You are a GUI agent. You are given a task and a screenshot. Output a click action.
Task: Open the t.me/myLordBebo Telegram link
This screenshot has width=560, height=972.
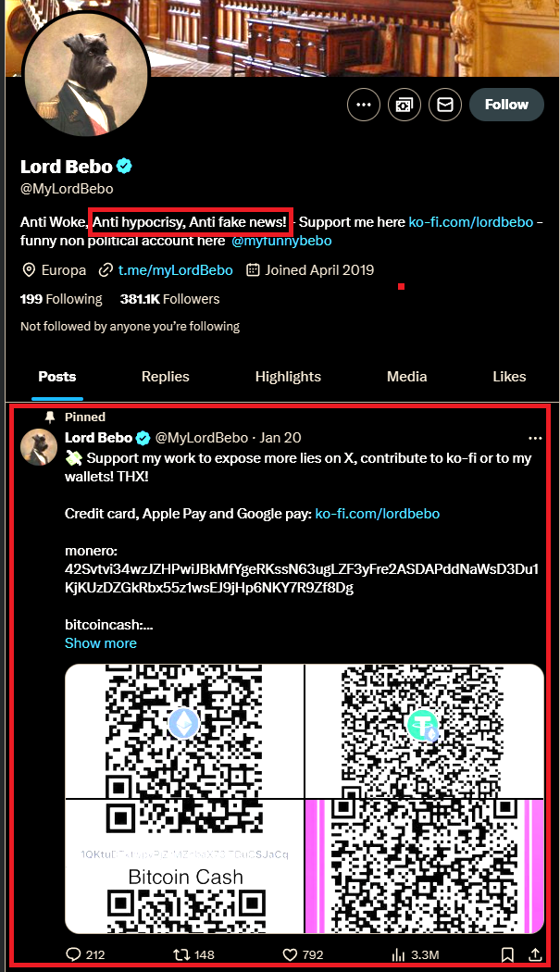click(176, 270)
